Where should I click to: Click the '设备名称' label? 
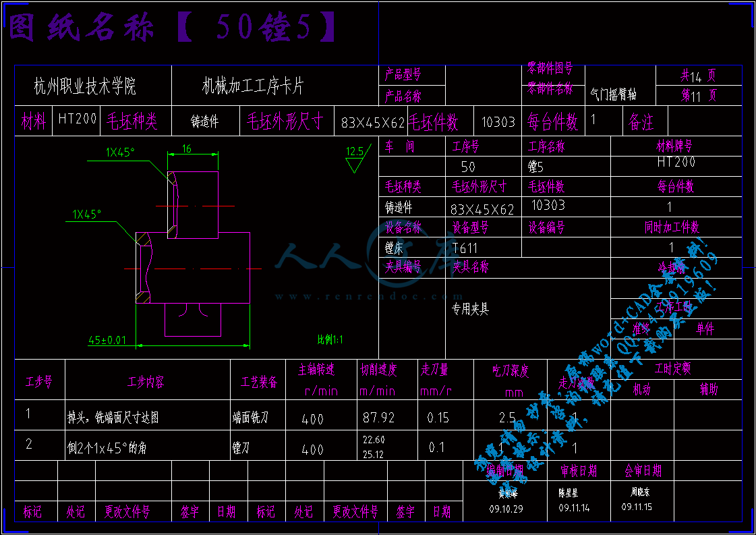[403, 227]
